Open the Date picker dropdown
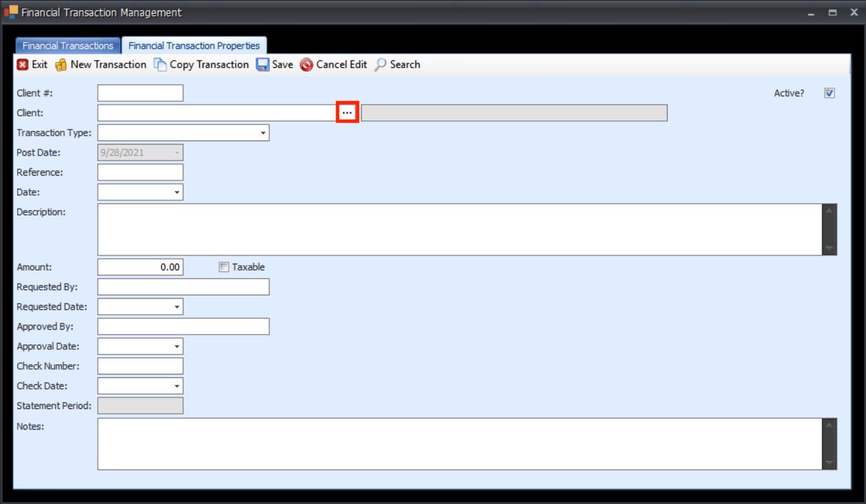Image resolution: width=866 pixels, height=504 pixels. [x=177, y=193]
